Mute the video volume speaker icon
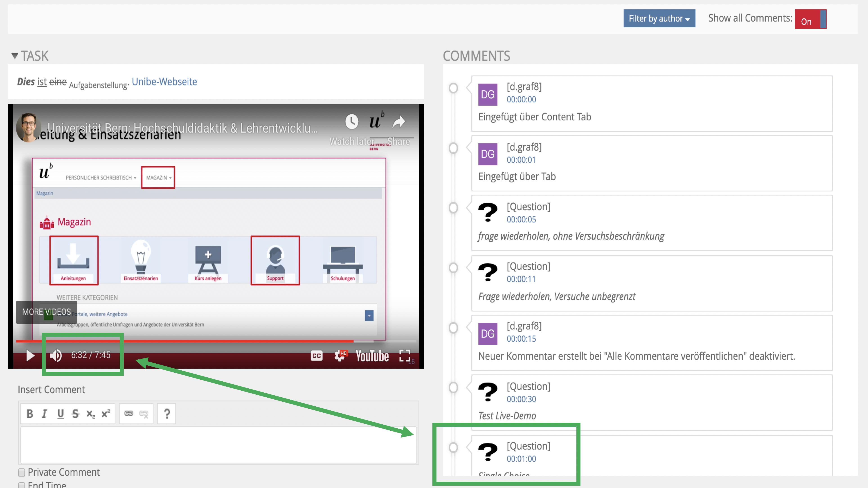 point(56,355)
